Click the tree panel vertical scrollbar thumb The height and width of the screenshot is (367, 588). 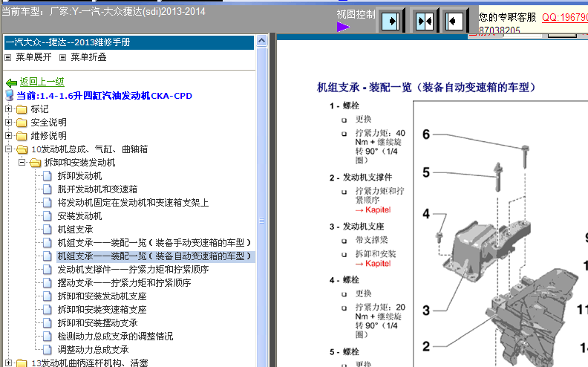[262, 207]
